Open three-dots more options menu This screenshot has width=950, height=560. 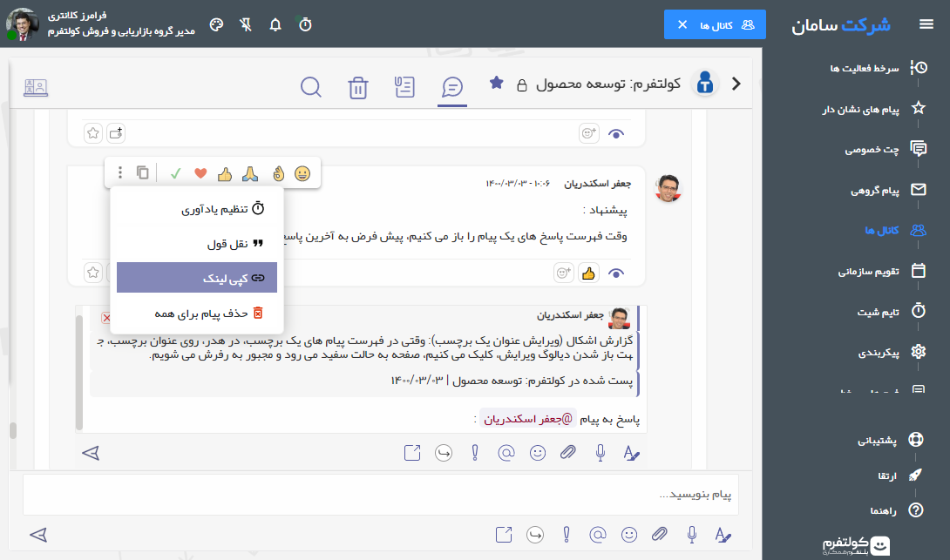(120, 173)
